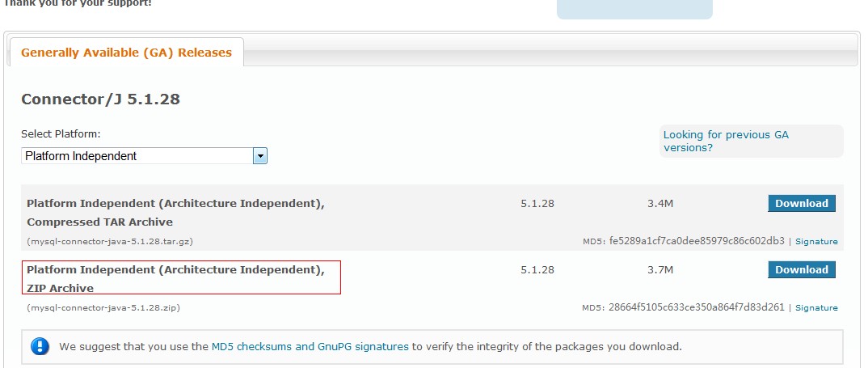Click the Connector/J 5.1.28 heading
Viewport: 868px width, 368px height.
point(100,99)
